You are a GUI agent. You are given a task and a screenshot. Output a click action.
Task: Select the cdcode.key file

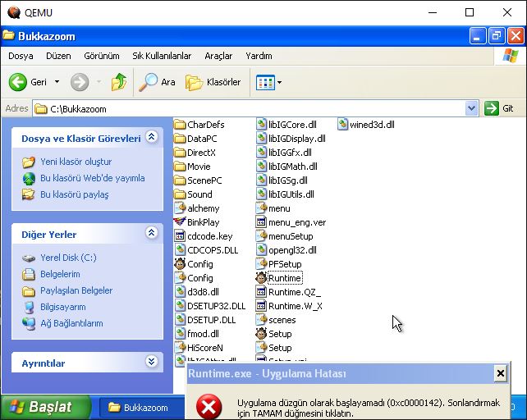point(204,236)
